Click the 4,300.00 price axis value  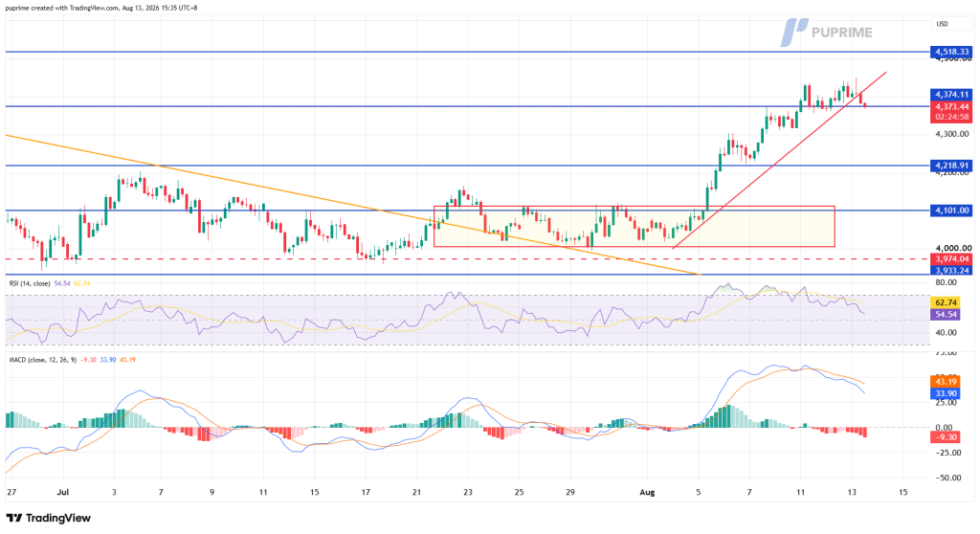[x=952, y=134]
